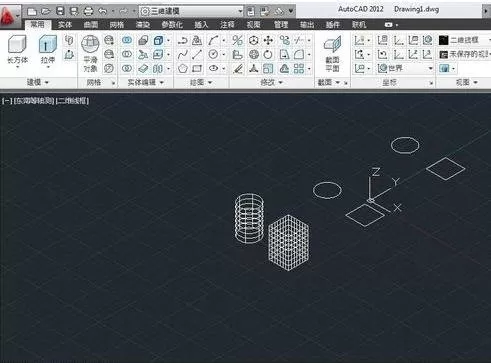Viewport: 491px width, 363px height.
Task: Undo the last action
Action: (103, 12)
